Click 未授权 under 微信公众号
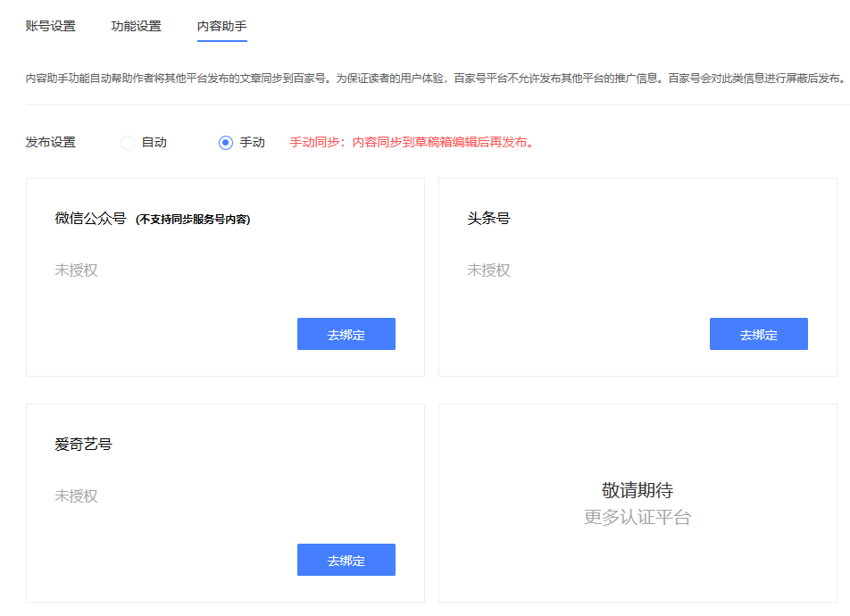Image resolution: width=850 pixels, height=616 pixels. 77,270
